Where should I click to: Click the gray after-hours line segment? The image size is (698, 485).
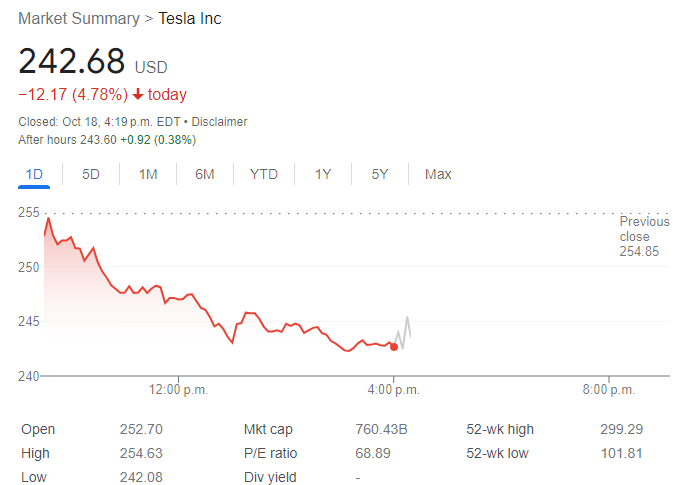[406, 328]
